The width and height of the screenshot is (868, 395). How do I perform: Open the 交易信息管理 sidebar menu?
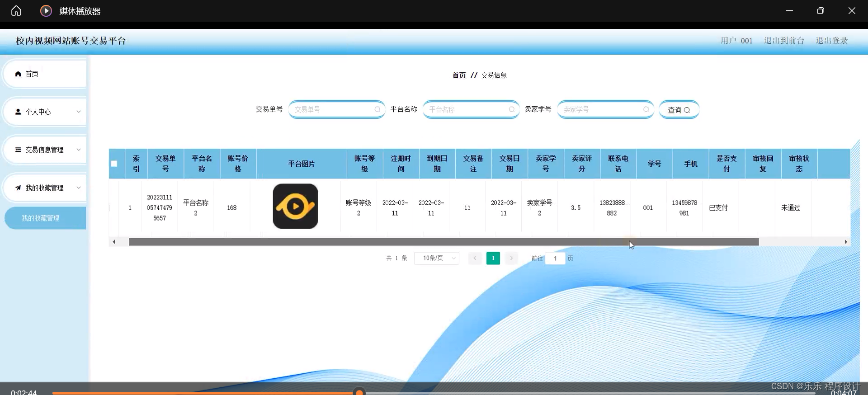(x=45, y=150)
